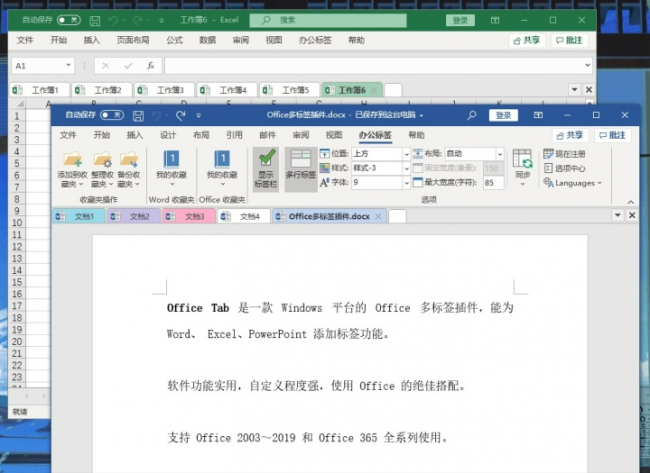Toggle the 固定宽度(像素) checkbox
This screenshot has width=650, height=473.
pyautogui.click(x=417, y=168)
